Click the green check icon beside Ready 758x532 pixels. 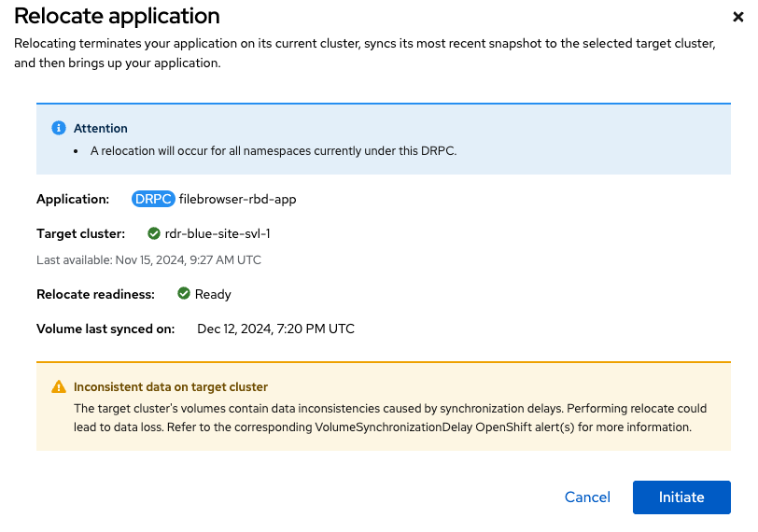[x=184, y=294]
